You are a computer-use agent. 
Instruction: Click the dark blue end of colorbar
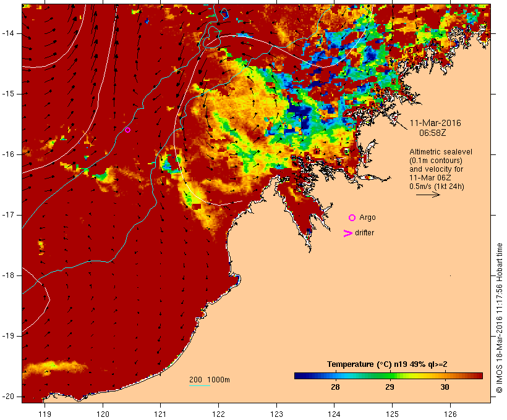pyautogui.click(x=299, y=376)
